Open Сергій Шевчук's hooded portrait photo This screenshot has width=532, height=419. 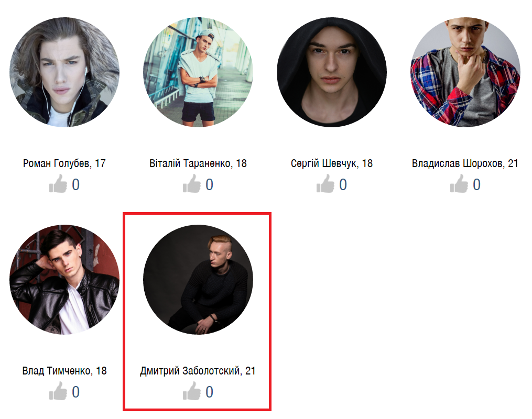click(x=332, y=72)
